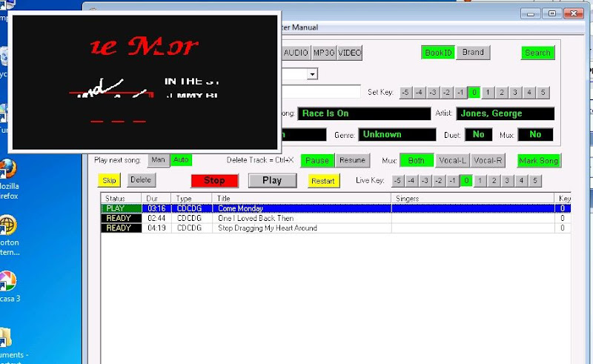Click the Play button
Image resolution: width=593 pixels, height=364 pixels.
pos(272,180)
